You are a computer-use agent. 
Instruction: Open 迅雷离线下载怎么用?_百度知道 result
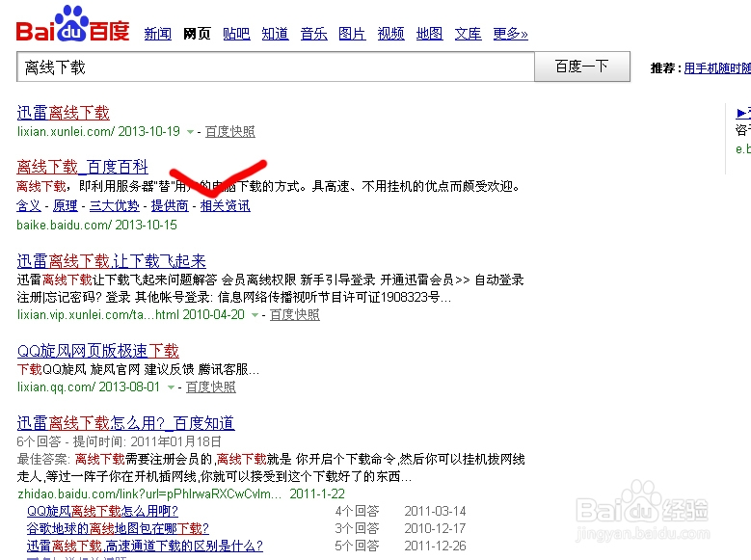126,423
